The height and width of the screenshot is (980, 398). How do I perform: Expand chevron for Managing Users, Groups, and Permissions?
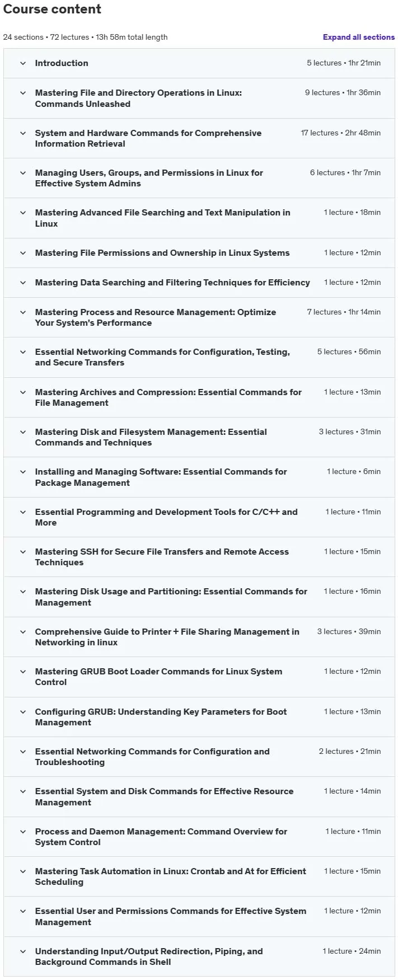pos(23,173)
